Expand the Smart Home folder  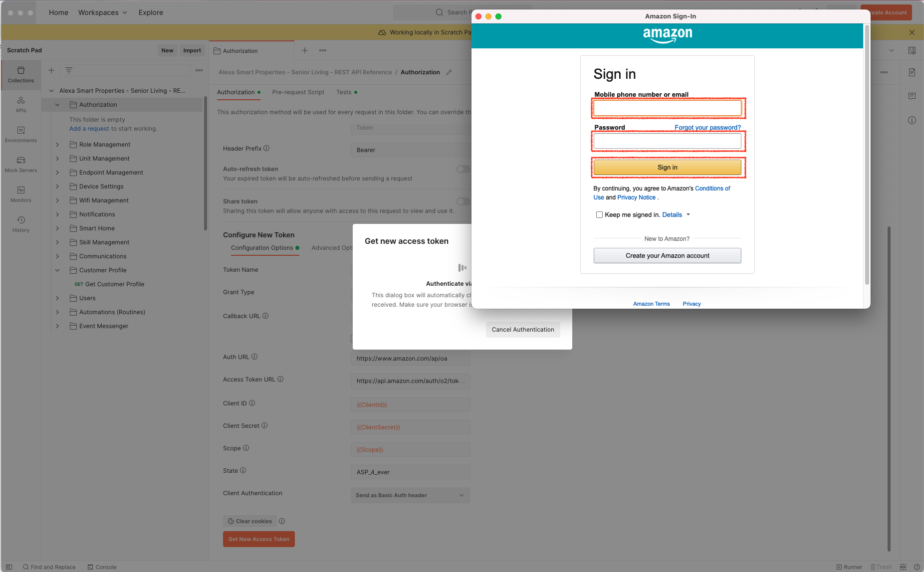click(57, 228)
